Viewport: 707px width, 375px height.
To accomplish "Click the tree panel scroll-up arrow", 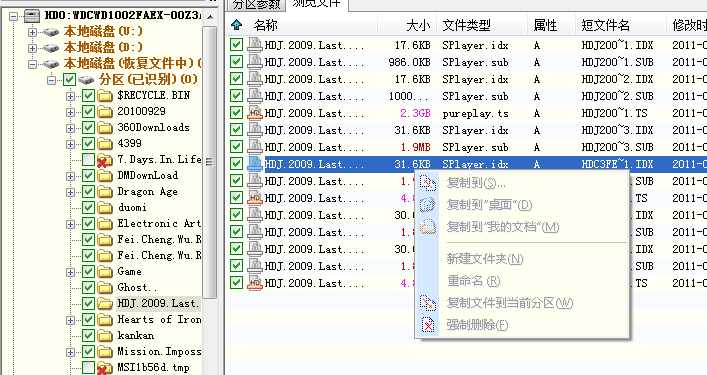I will click(210, 17).
